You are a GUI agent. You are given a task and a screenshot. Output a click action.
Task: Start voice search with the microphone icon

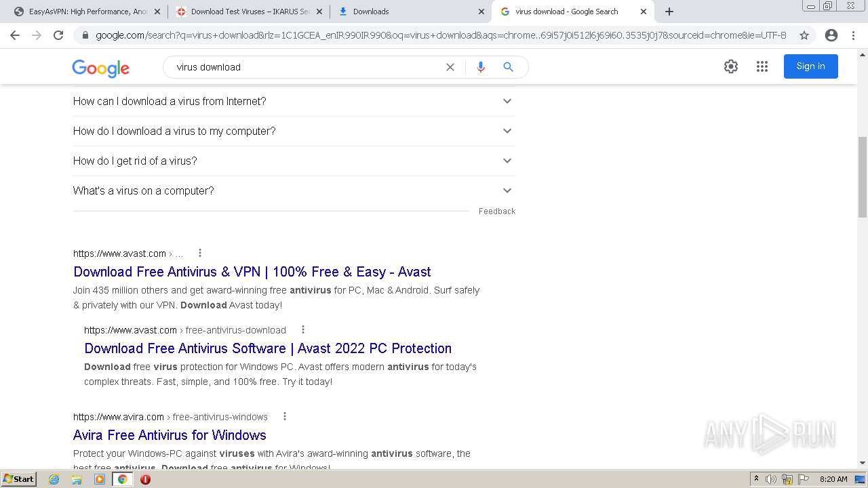click(481, 67)
